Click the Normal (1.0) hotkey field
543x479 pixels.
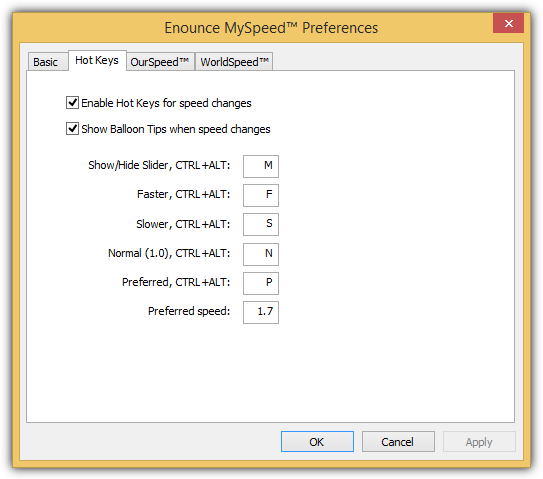(261, 254)
